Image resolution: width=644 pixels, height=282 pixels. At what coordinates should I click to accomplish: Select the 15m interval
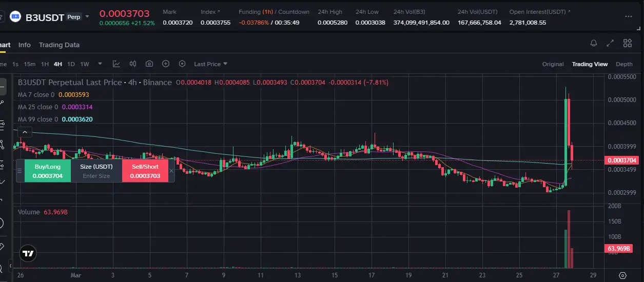point(30,64)
